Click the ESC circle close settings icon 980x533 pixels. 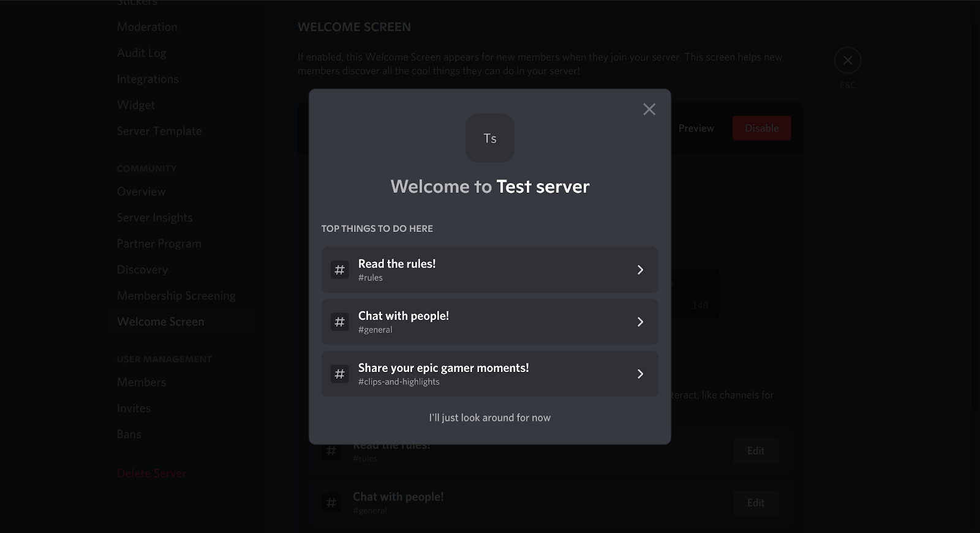848,60
